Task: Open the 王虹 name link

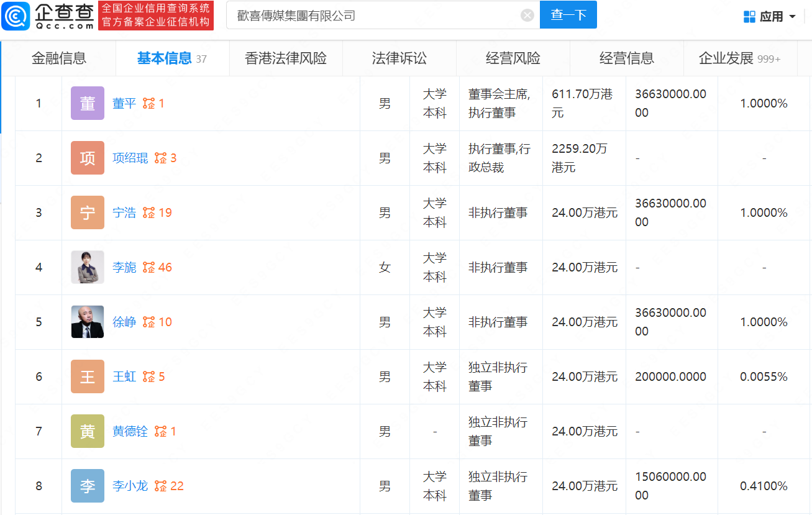Action: click(124, 377)
